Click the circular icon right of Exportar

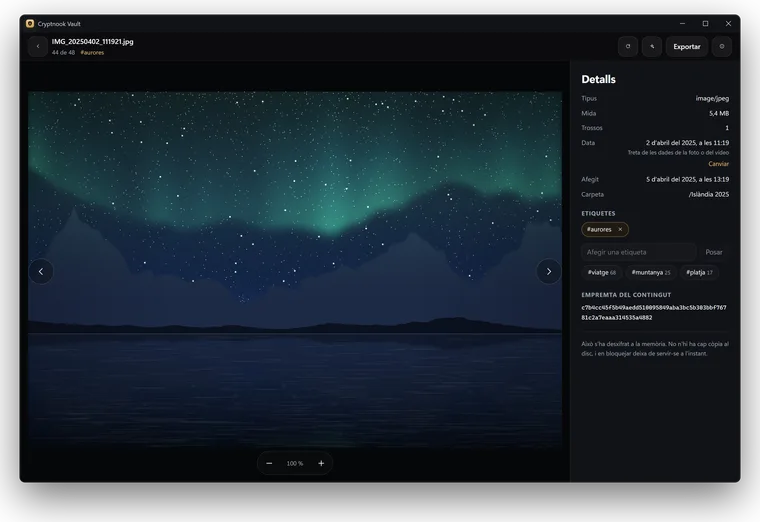coord(722,47)
